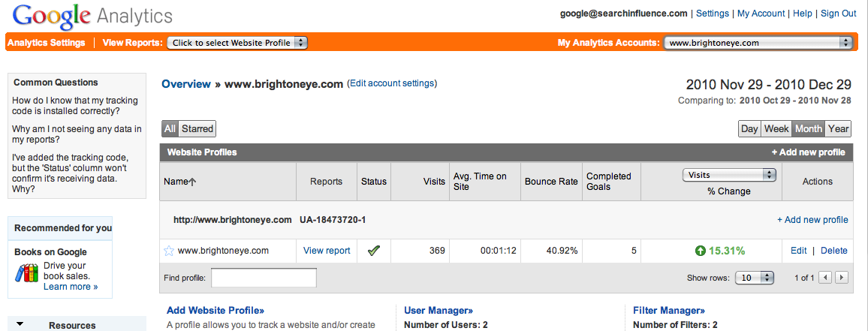The image size is (868, 331).
Task: Open Settings link at top
Action: point(713,14)
